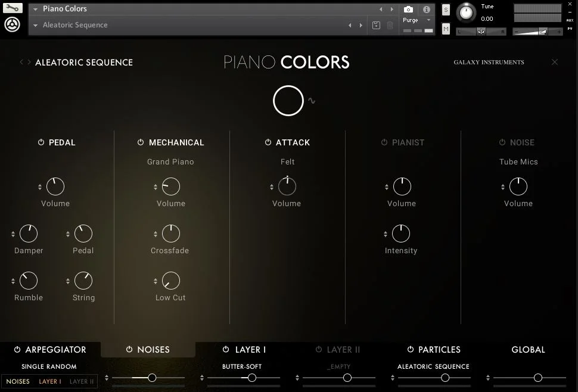Adjust the LAYER I volume slider handle

(x=252, y=378)
